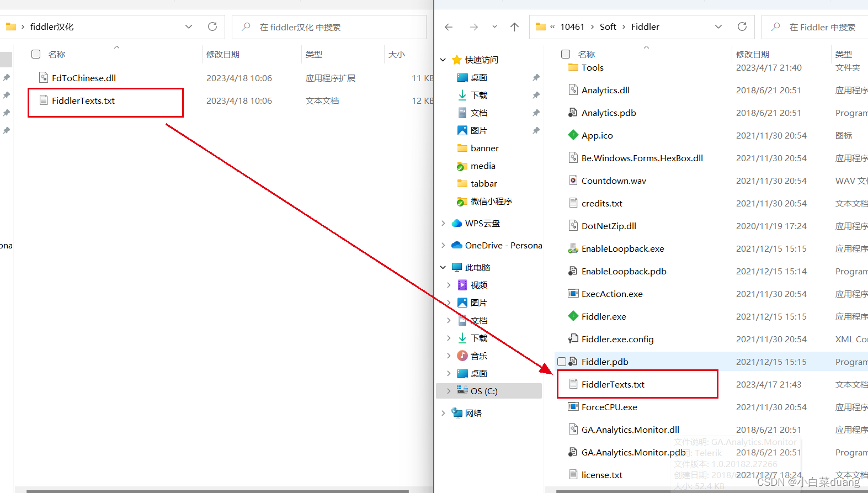Toggle the select-all checkbox in the fiddler汉化 window
The height and width of the screenshot is (493, 868).
pyautogui.click(x=36, y=54)
